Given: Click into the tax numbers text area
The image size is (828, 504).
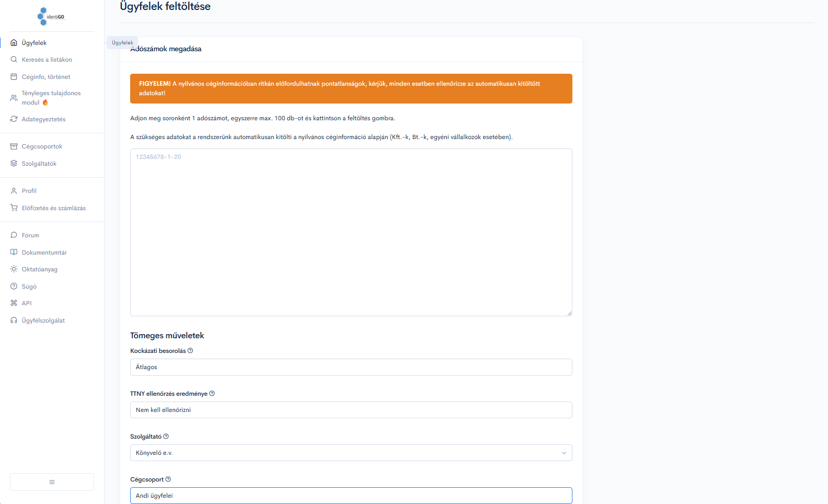Looking at the screenshot, I should (351, 232).
